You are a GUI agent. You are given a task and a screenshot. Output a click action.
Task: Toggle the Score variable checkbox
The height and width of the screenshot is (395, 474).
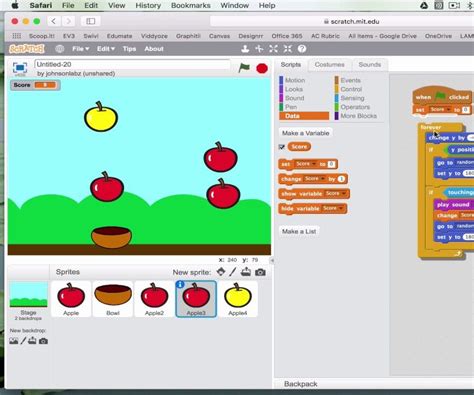[282, 147]
